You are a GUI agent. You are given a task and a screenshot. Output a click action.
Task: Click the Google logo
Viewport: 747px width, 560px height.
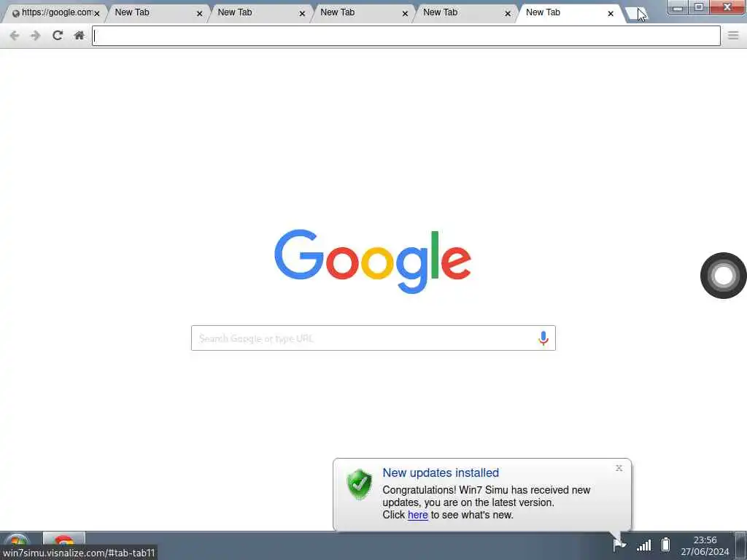click(373, 261)
